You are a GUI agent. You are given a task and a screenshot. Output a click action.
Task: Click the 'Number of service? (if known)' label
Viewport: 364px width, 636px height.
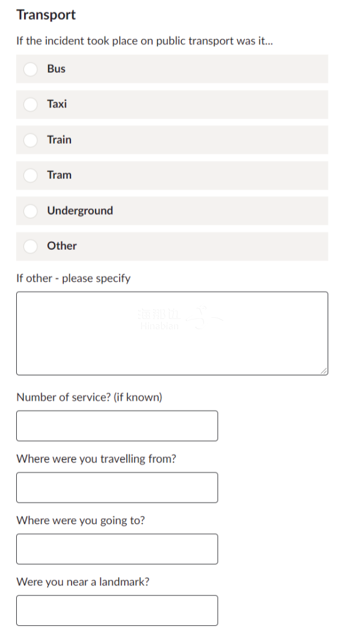coord(89,398)
